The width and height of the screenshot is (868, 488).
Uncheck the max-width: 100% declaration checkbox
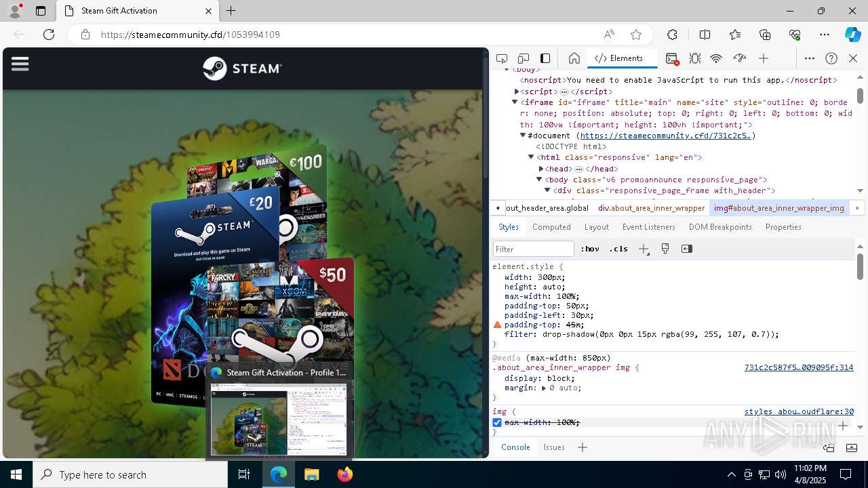point(497,422)
